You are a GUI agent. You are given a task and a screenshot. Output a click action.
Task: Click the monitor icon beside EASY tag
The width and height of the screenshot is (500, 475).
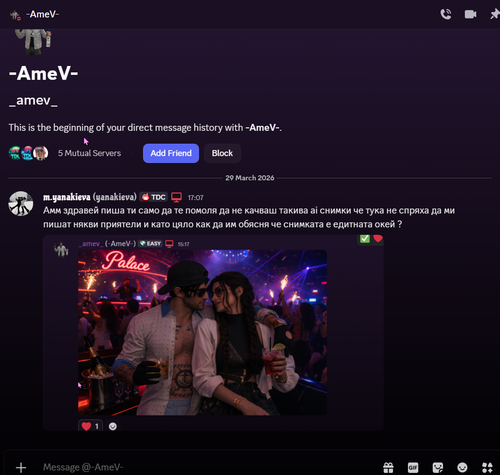(169, 244)
